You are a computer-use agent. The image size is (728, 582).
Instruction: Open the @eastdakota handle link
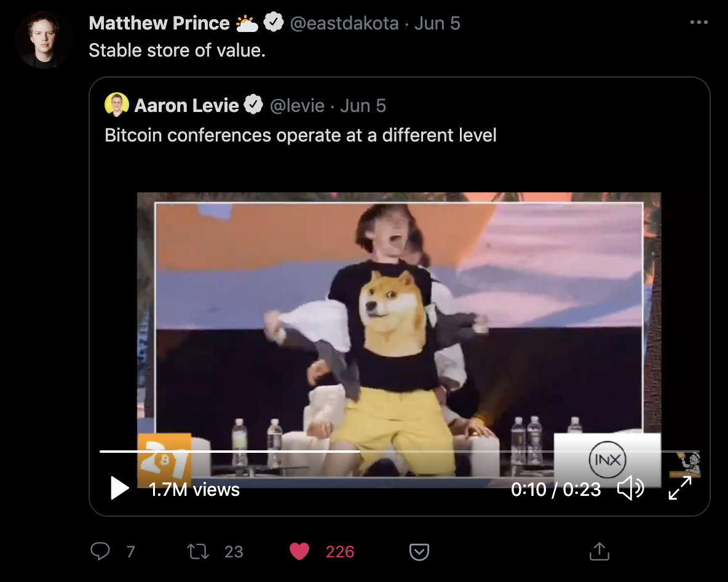344,23
